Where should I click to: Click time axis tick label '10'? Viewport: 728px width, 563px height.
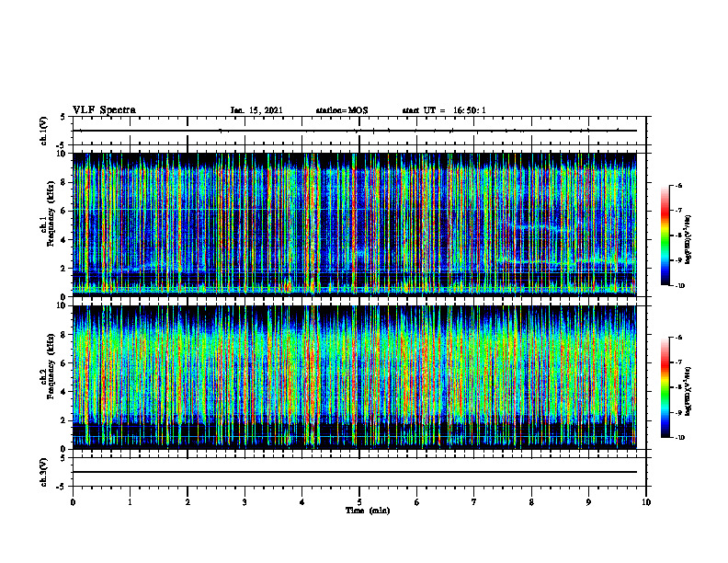coord(646,502)
